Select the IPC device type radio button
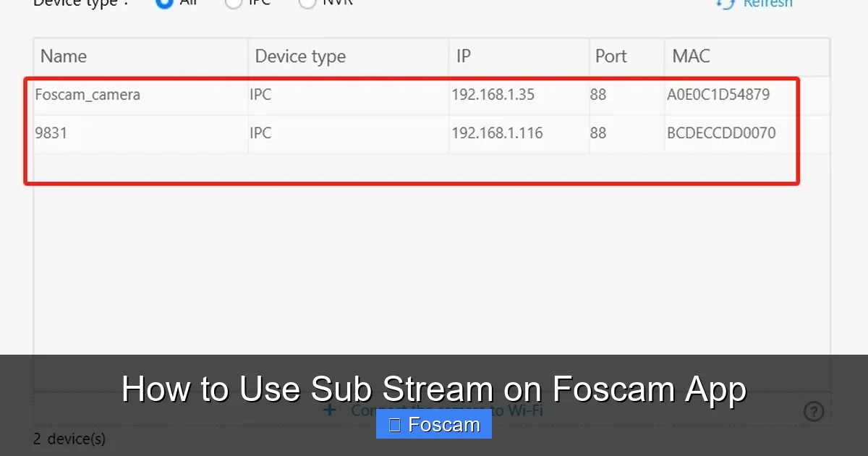The width and height of the screenshot is (868, 456). 233,3
